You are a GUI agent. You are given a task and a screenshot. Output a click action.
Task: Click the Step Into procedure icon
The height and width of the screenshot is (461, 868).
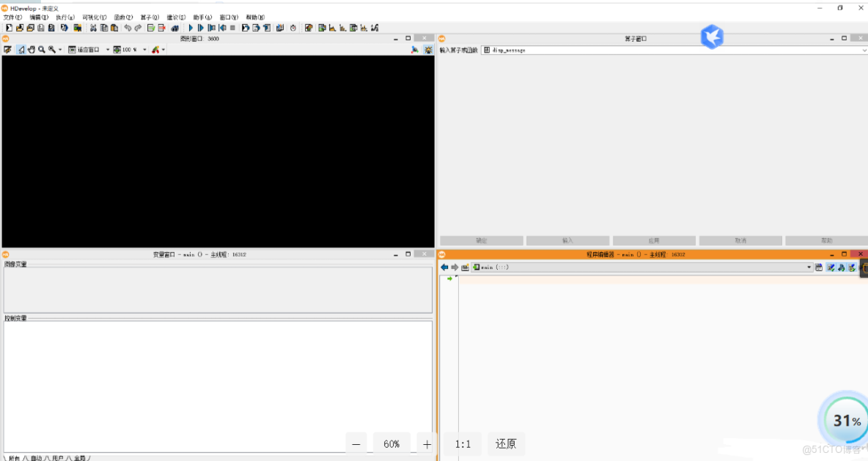point(246,28)
